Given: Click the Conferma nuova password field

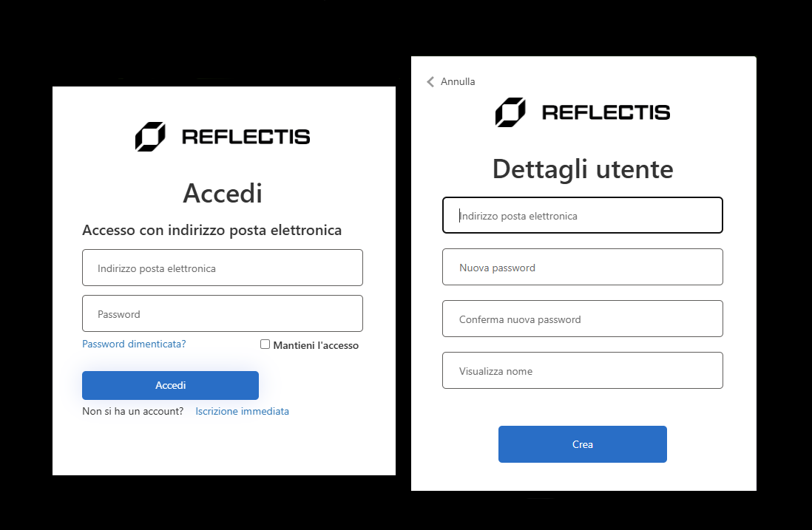Looking at the screenshot, I should tap(583, 319).
